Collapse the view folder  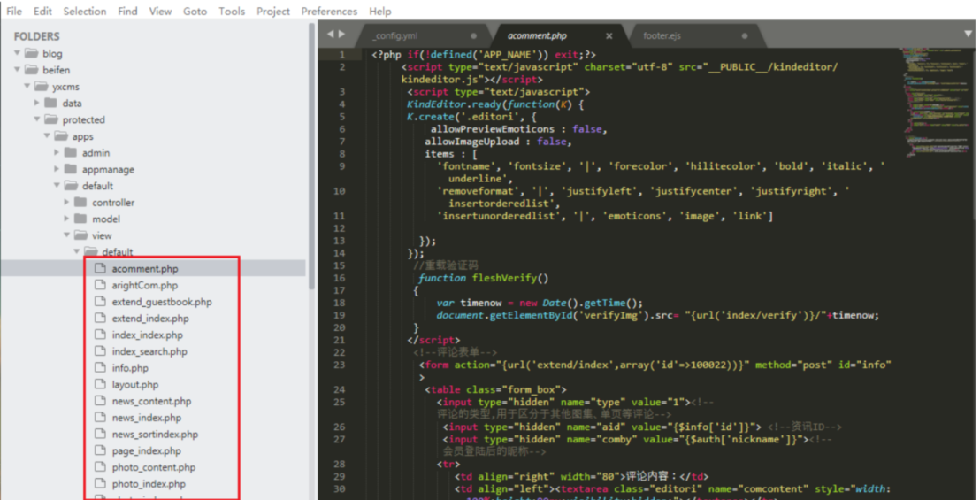click(67, 235)
